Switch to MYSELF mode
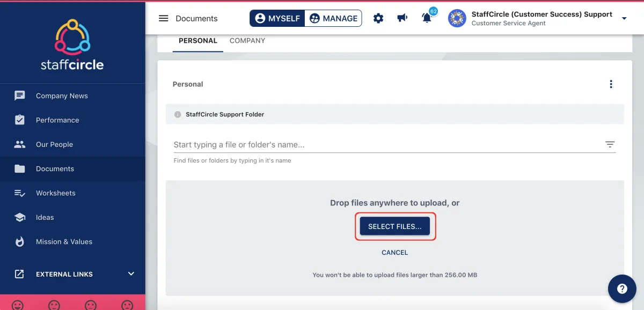The image size is (644, 310). pos(277,18)
